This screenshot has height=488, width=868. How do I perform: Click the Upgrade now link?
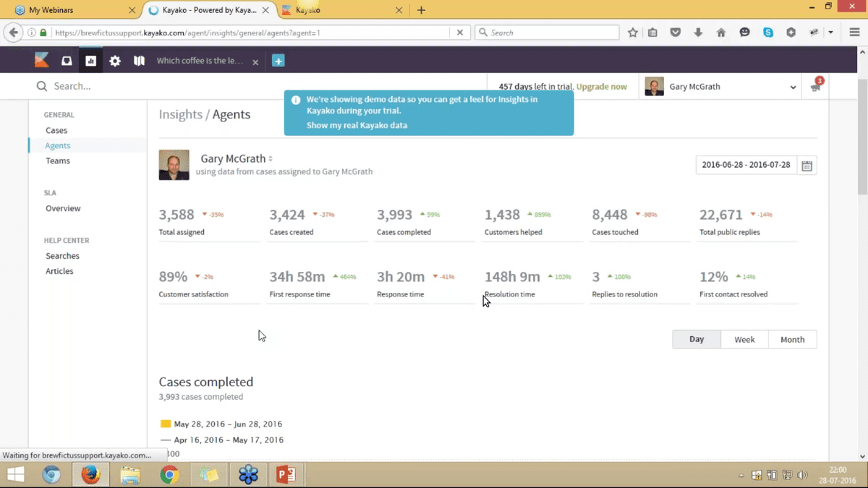click(601, 87)
